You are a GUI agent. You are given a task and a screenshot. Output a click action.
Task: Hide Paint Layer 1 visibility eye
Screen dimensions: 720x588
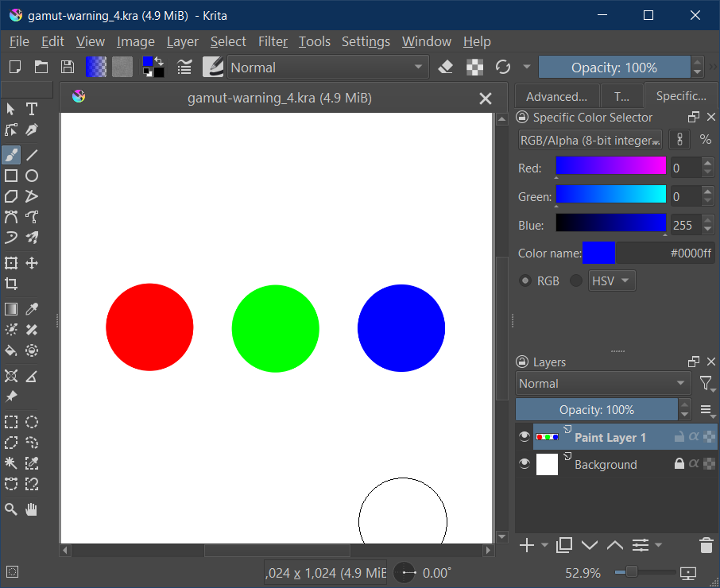pyautogui.click(x=524, y=437)
